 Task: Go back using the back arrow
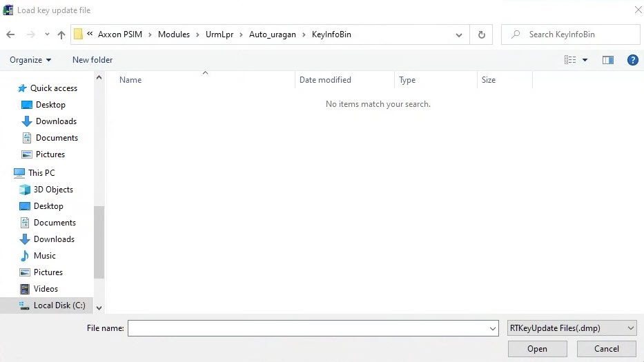[x=10, y=35]
